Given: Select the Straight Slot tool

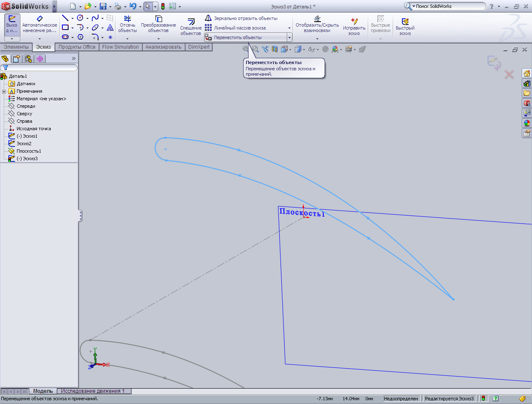Looking at the screenshot, I should pos(65,37).
